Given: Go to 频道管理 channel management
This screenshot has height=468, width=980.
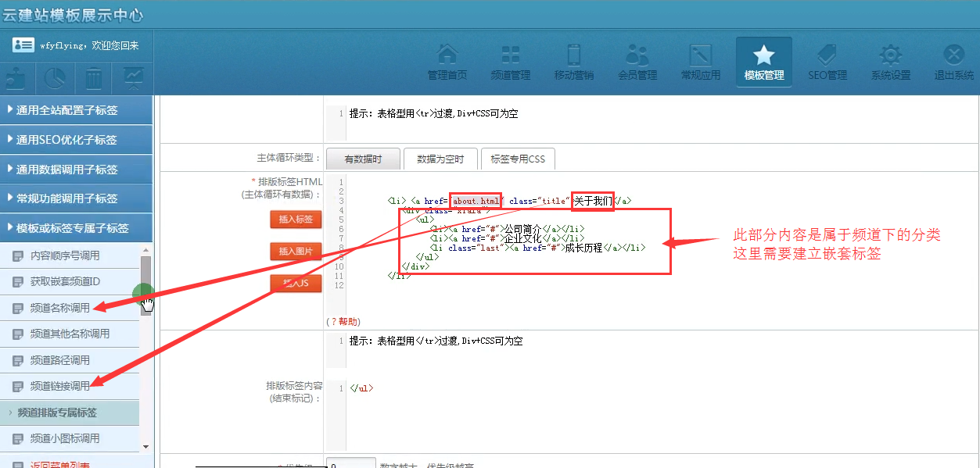Looking at the screenshot, I should [510, 62].
